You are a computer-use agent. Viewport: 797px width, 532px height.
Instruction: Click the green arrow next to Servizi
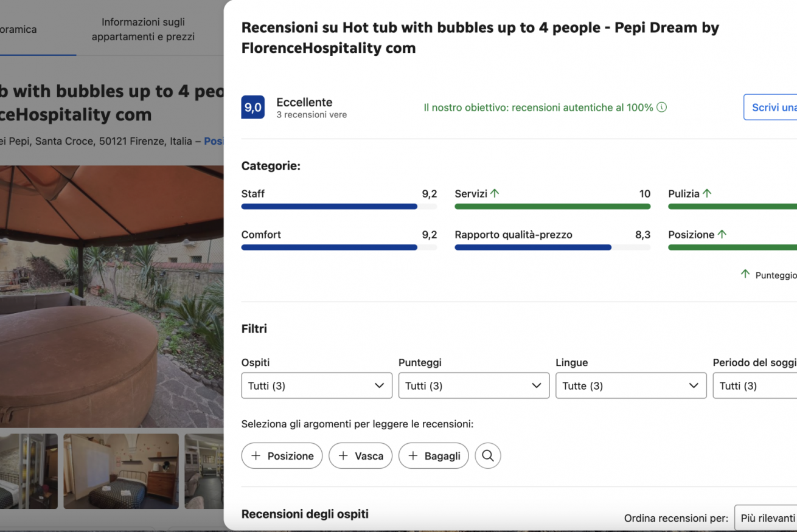[495, 193]
